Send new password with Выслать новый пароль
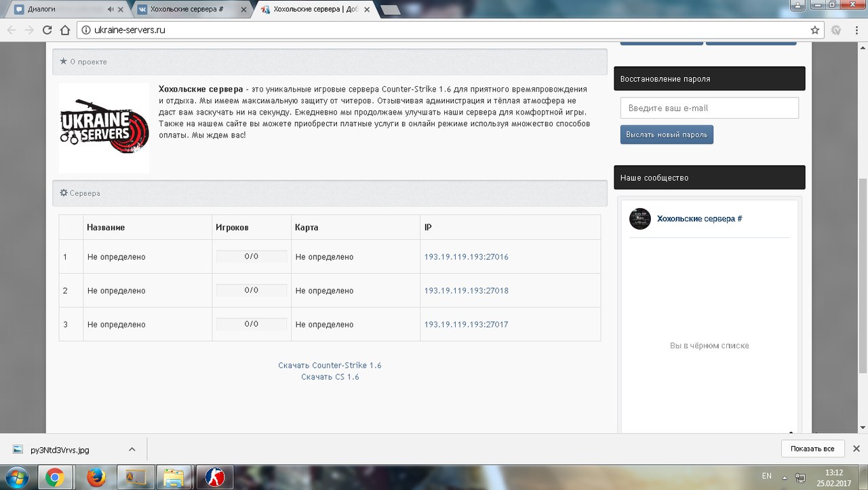868x490 pixels. [667, 134]
